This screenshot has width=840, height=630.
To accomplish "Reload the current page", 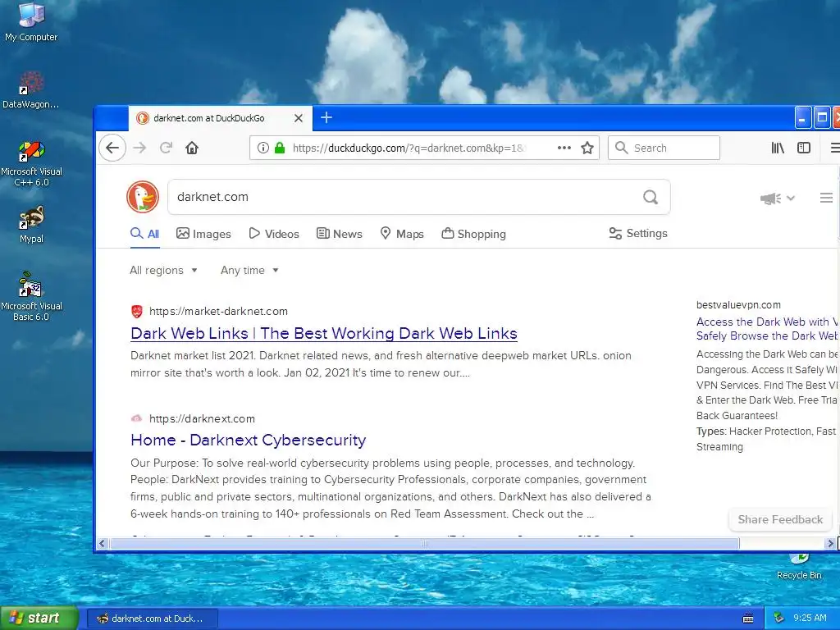I will (x=166, y=148).
